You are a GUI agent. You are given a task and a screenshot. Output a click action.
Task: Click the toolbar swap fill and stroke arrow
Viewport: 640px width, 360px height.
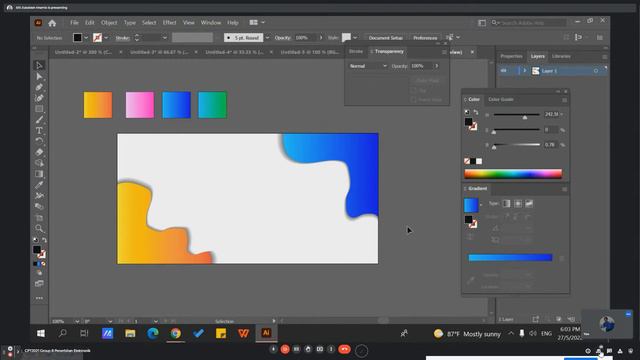(x=44, y=240)
